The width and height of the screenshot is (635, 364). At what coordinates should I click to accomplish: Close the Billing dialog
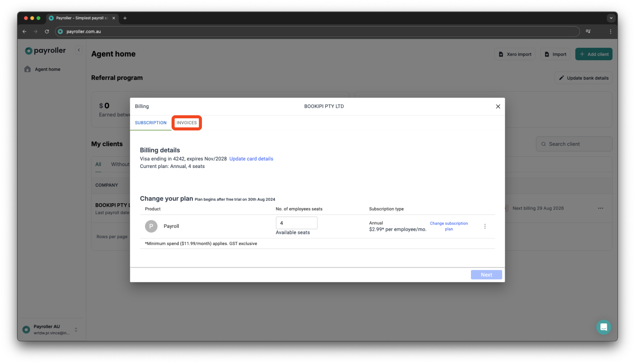(498, 106)
